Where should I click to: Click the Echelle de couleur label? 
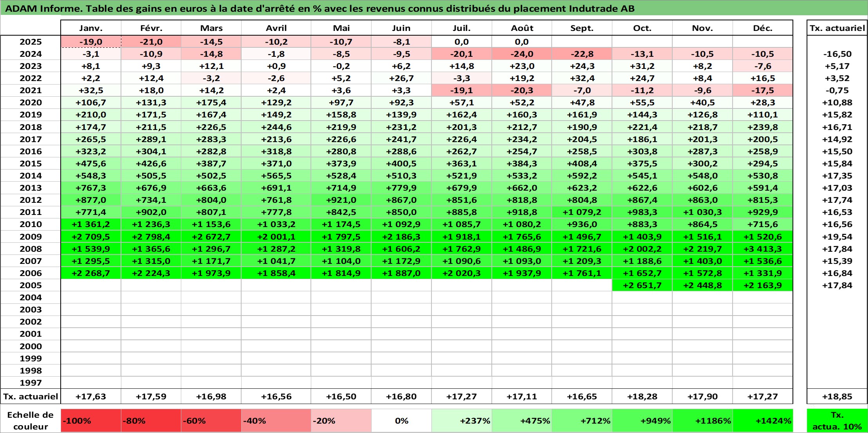coord(31,421)
